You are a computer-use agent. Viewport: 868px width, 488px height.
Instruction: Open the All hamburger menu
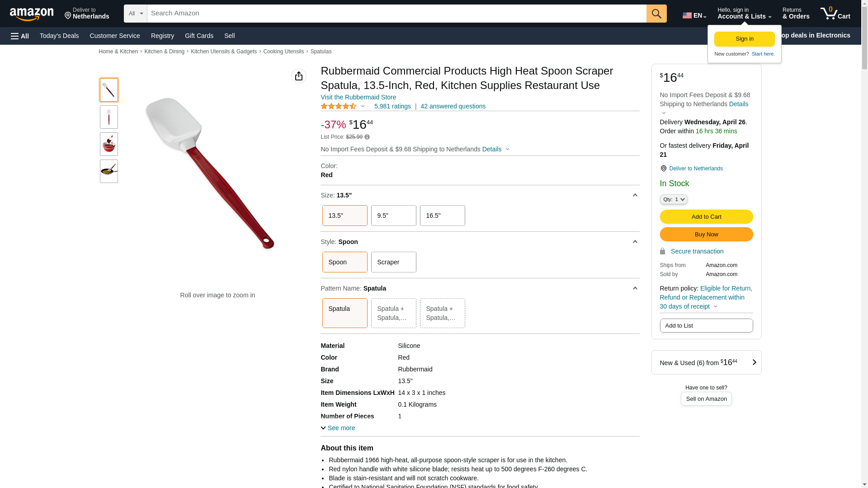click(x=20, y=36)
